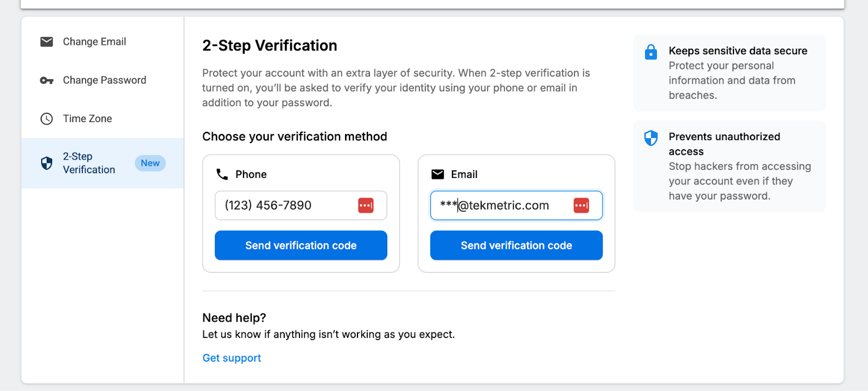
Task: Go to the Change Password section
Action: click(x=104, y=80)
